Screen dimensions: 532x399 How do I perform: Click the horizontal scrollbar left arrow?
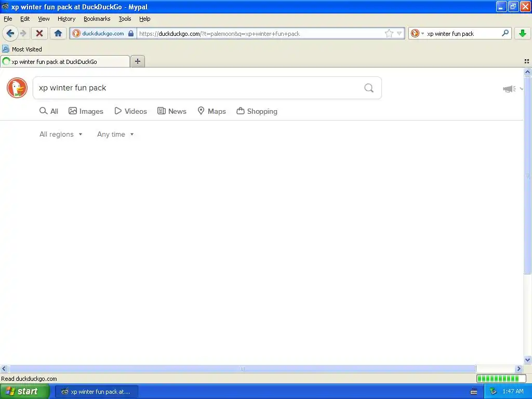point(4,368)
